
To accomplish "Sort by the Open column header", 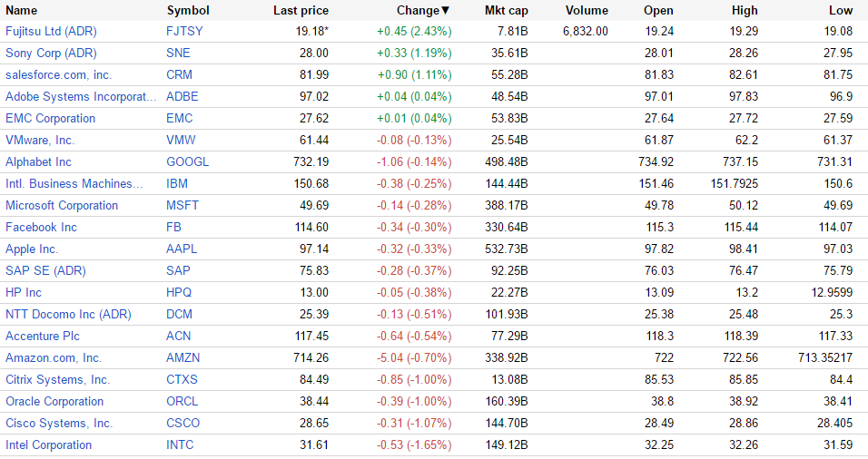I will coord(658,11).
